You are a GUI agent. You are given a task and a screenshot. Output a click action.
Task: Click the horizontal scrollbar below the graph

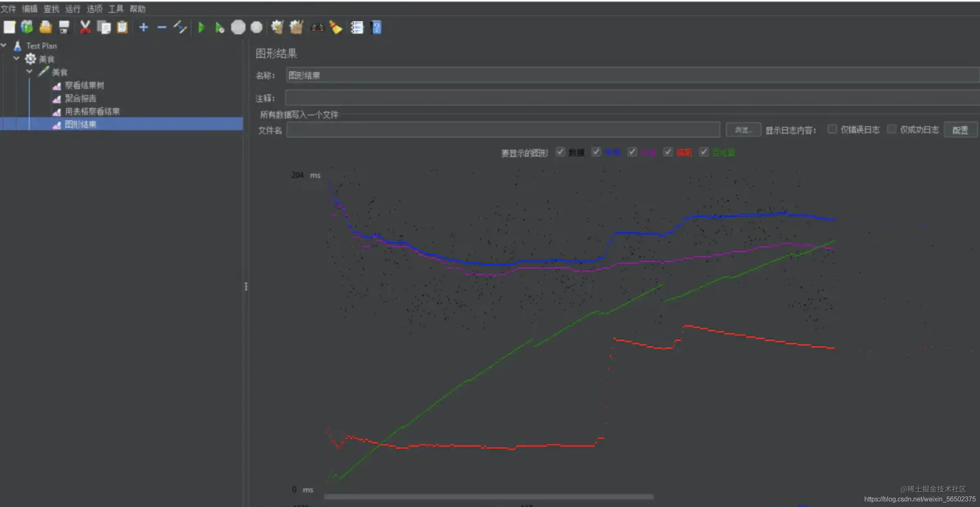(488, 497)
